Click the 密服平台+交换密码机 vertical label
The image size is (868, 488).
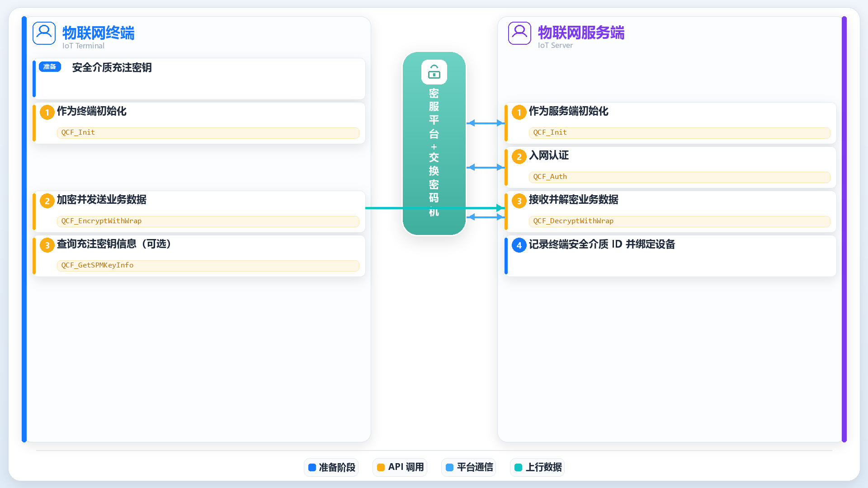pos(434,152)
